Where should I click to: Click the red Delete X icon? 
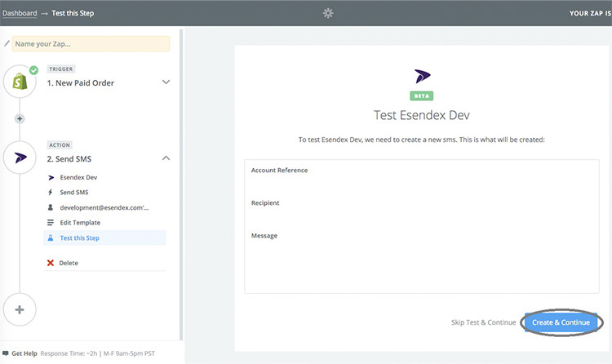(x=51, y=263)
